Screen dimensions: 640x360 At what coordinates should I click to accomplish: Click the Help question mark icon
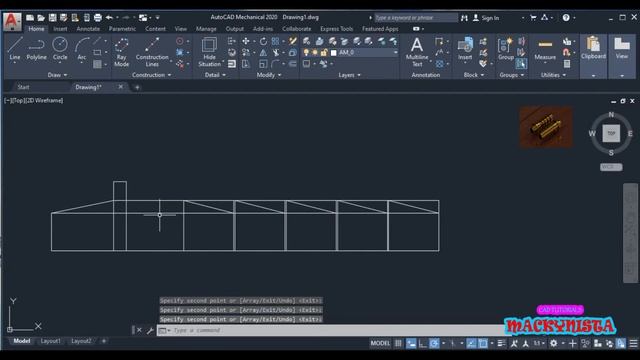(x=566, y=18)
